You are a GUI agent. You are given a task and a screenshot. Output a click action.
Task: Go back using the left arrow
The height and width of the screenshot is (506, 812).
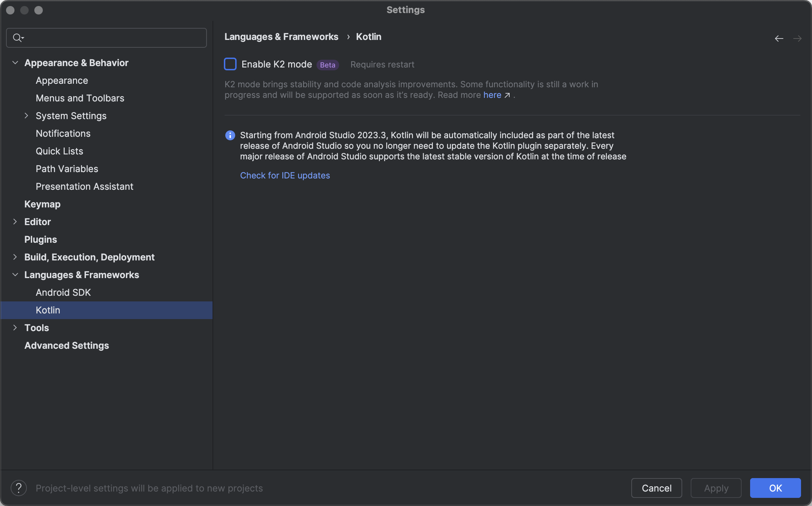click(x=779, y=39)
